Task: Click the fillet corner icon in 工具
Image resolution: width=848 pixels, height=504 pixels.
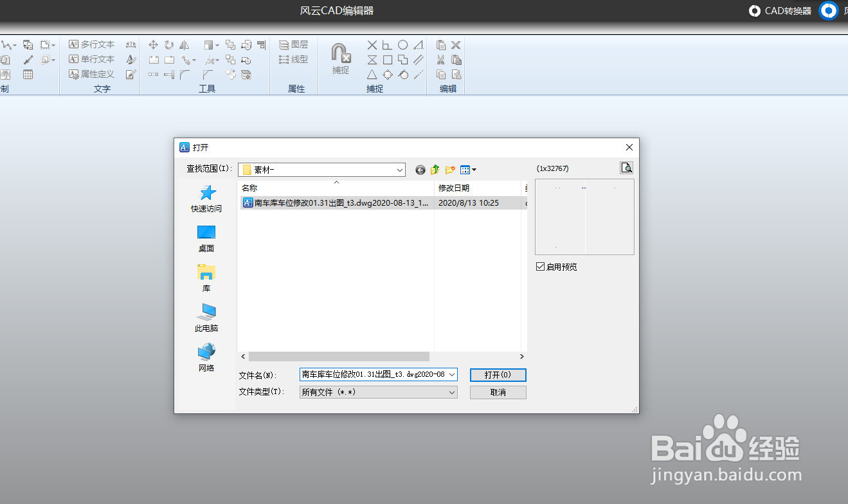Action: (185, 75)
